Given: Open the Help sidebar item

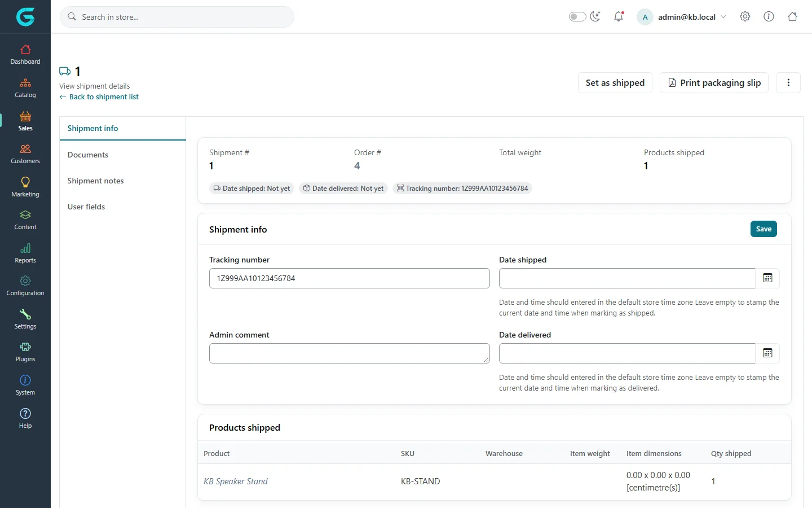Looking at the screenshot, I should [x=25, y=419].
